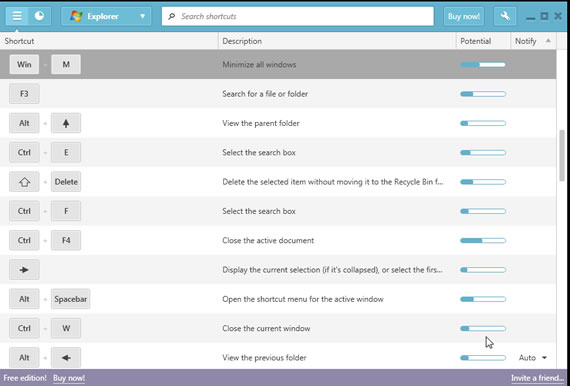Image resolution: width=570 pixels, height=386 pixels.
Task: Click the left arrow key icon
Action: (66, 358)
